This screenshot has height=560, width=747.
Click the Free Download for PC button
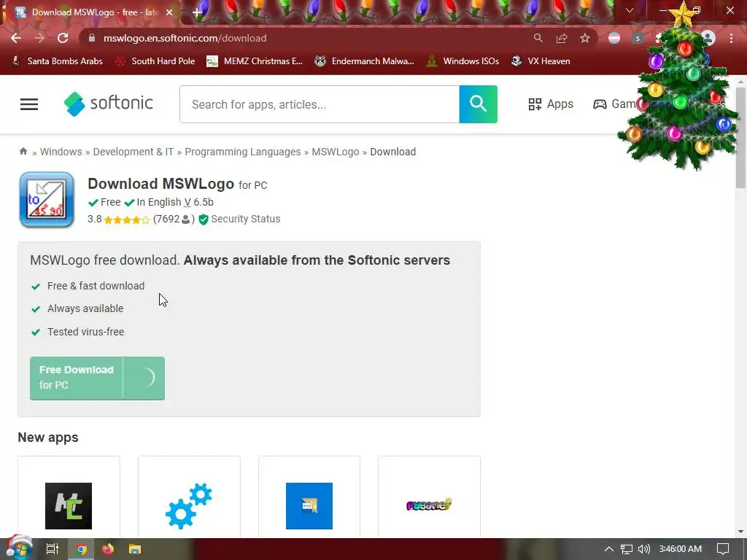click(x=97, y=378)
